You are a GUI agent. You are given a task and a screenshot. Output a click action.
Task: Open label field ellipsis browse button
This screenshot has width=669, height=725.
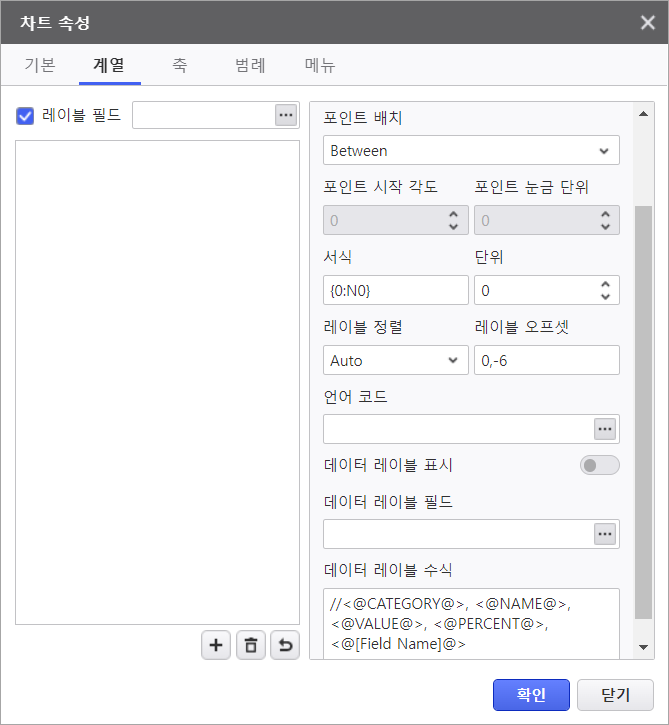pos(286,115)
